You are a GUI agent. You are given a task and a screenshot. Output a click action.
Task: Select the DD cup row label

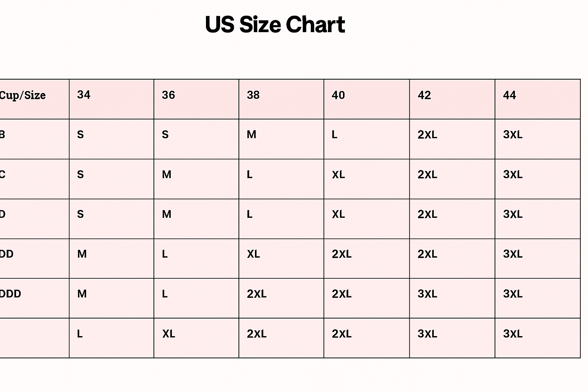click(x=34, y=258)
